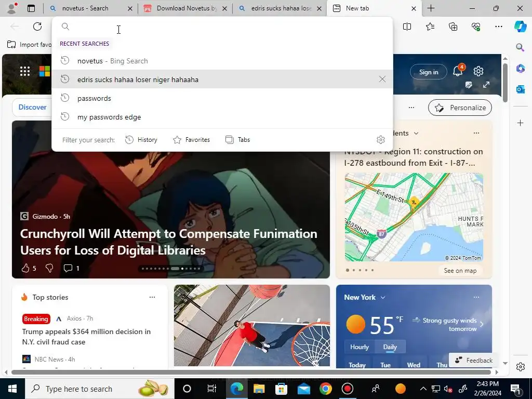Select the passwords recent search suggestion
Viewport: 532px width, 399px height.
222,98
